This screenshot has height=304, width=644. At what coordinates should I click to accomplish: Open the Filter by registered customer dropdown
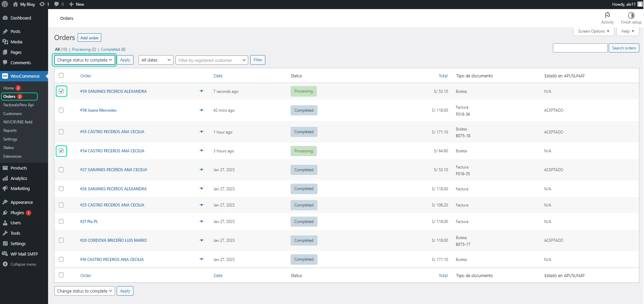[x=212, y=60]
